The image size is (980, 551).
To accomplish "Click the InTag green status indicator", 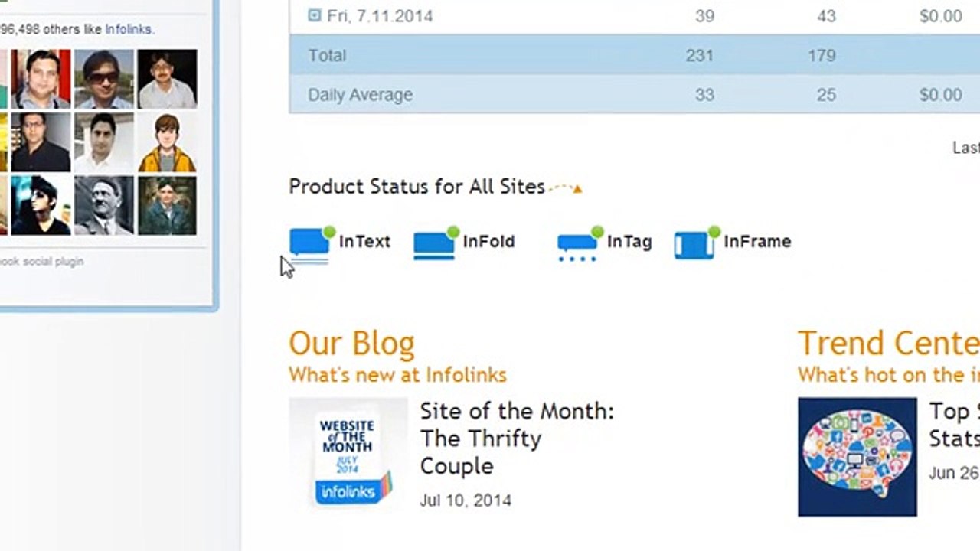I will tap(597, 231).
